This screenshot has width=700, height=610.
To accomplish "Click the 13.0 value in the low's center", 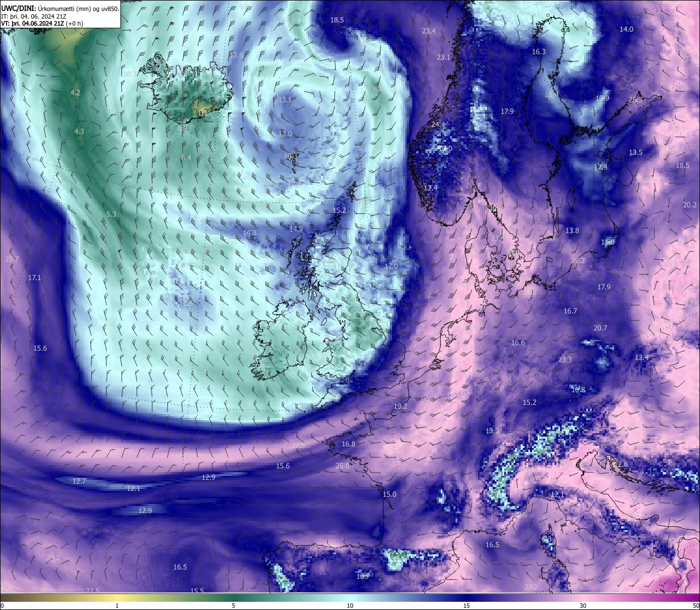I will [285, 134].
